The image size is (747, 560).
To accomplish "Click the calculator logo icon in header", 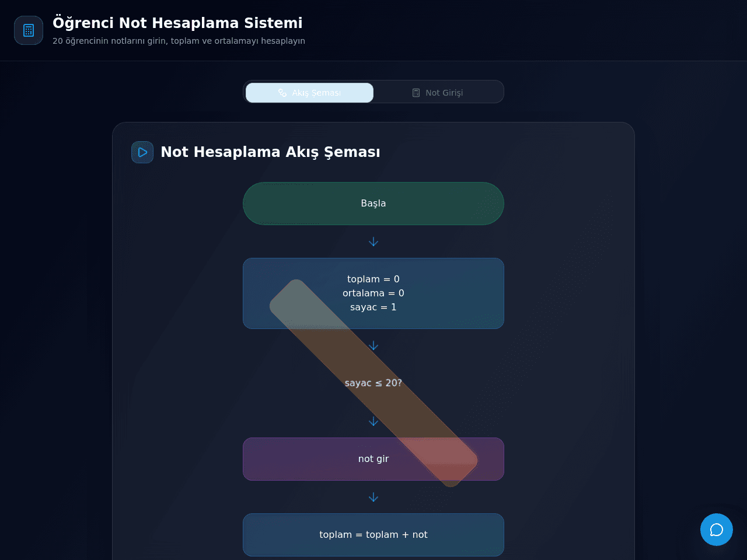I will [29, 30].
